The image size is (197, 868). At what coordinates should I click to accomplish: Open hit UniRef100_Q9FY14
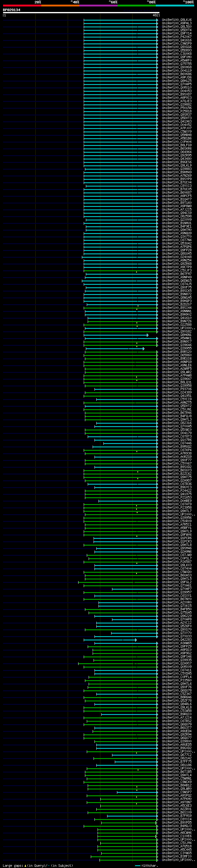tap(176, 33)
